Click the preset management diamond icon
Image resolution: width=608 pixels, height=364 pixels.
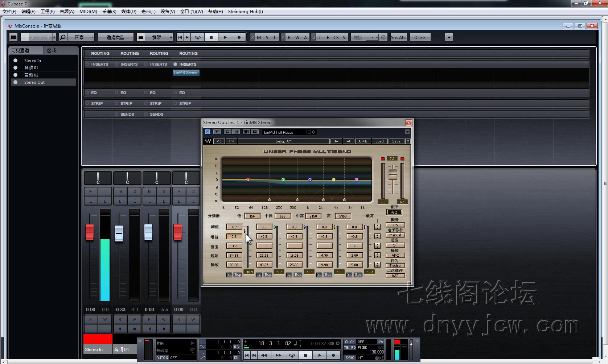(x=314, y=132)
